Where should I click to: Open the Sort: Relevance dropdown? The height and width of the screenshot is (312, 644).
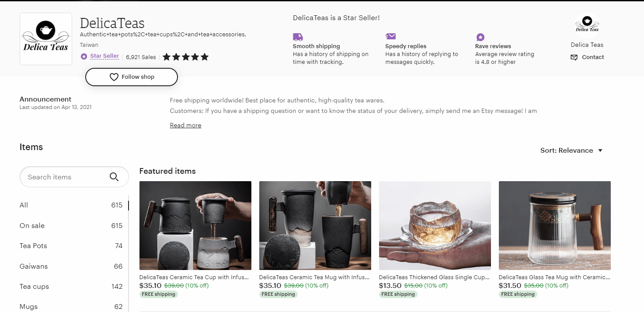571,151
